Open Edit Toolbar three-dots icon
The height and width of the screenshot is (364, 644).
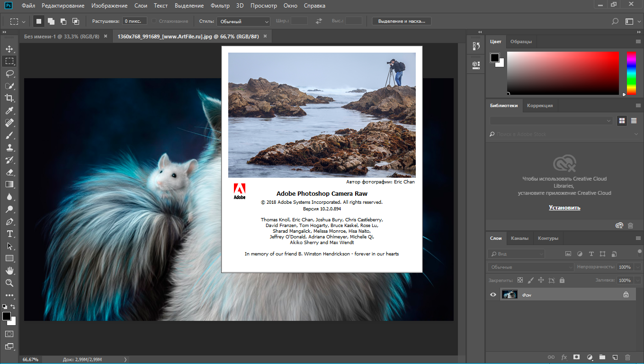[x=9, y=295]
